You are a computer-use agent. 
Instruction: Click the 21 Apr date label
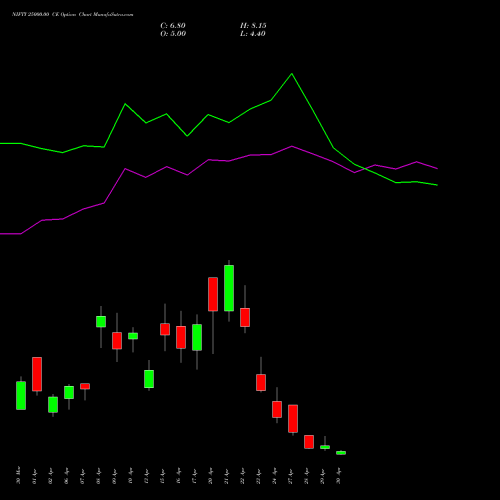(x=226, y=476)
